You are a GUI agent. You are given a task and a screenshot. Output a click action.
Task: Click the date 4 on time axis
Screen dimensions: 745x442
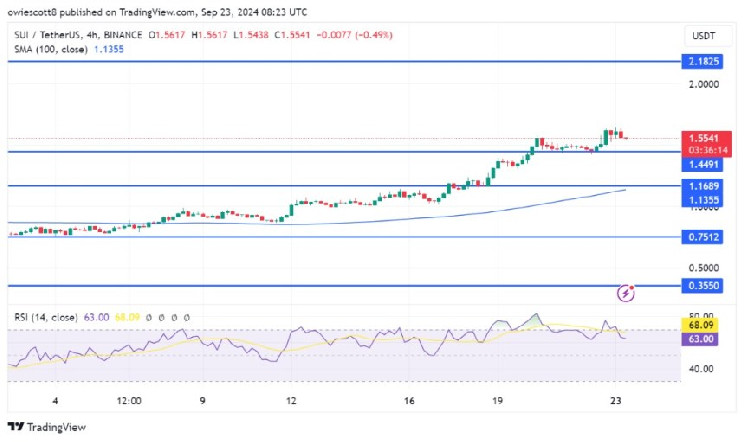pos(55,401)
